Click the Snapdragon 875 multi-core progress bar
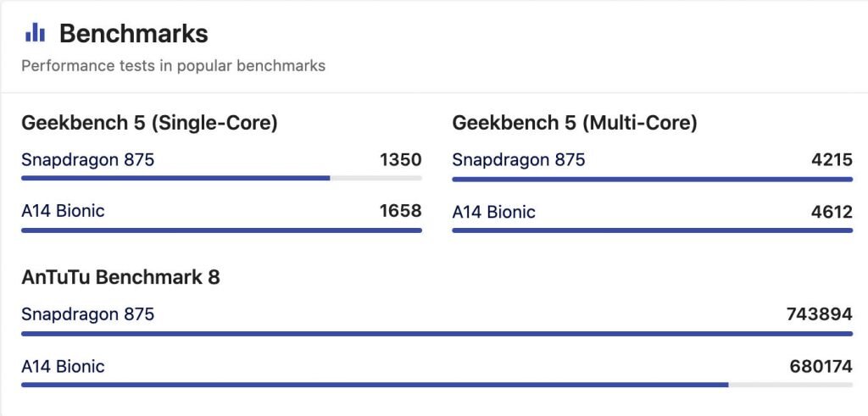This screenshot has width=868, height=416. (x=652, y=180)
